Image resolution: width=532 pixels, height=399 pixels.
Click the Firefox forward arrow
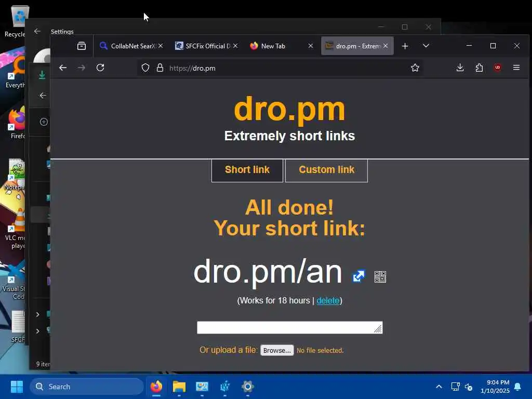pos(82,68)
